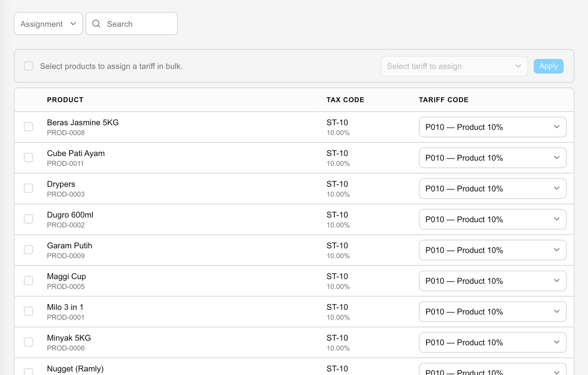Open tariff code dropdown for Beras Jasmine 5KG
The width and height of the screenshot is (588, 375).
[x=492, y=127]
